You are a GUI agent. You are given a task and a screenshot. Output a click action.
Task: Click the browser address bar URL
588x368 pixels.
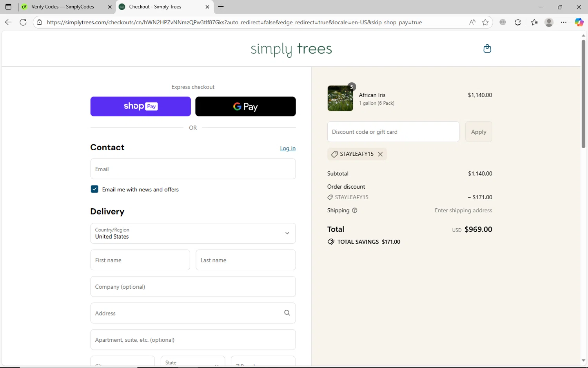click(x=234, y=22)
